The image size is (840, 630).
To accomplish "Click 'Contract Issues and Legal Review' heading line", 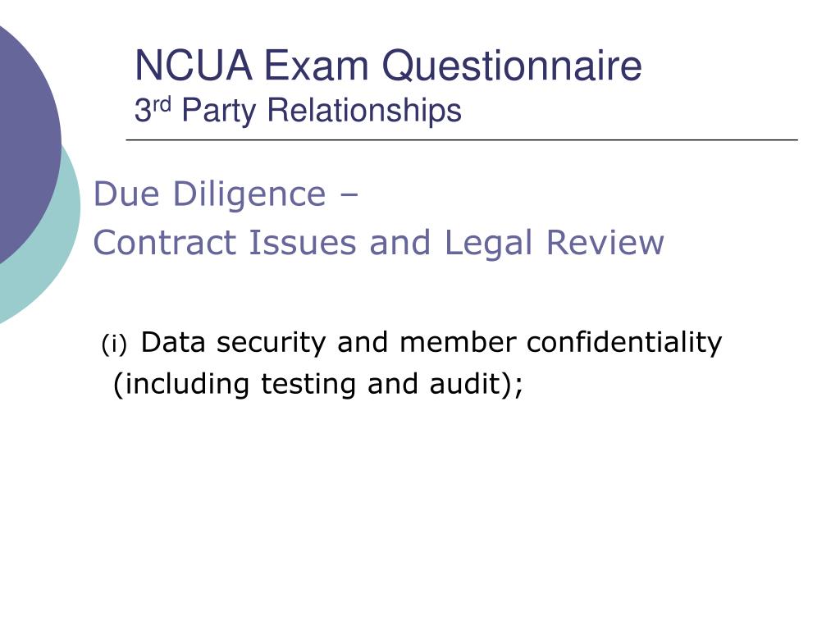I will tap(379, 243).
